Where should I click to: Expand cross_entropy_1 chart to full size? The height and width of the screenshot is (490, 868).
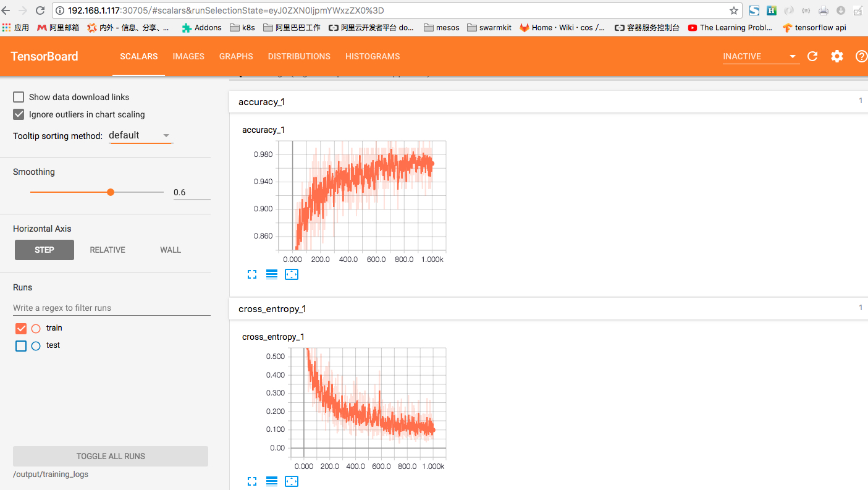252,481
